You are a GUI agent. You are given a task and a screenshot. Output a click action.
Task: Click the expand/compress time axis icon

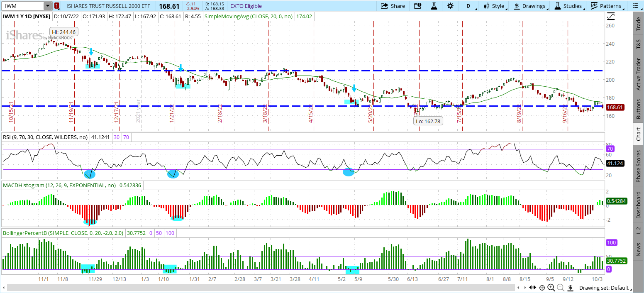534,288
